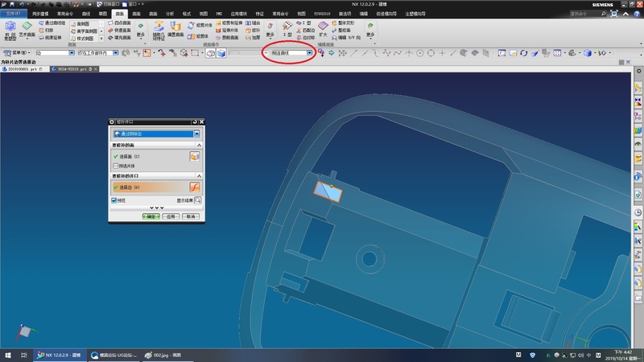The image size is (644, 362).
Task: Click the show result magnifier icon
Action: 197,200
